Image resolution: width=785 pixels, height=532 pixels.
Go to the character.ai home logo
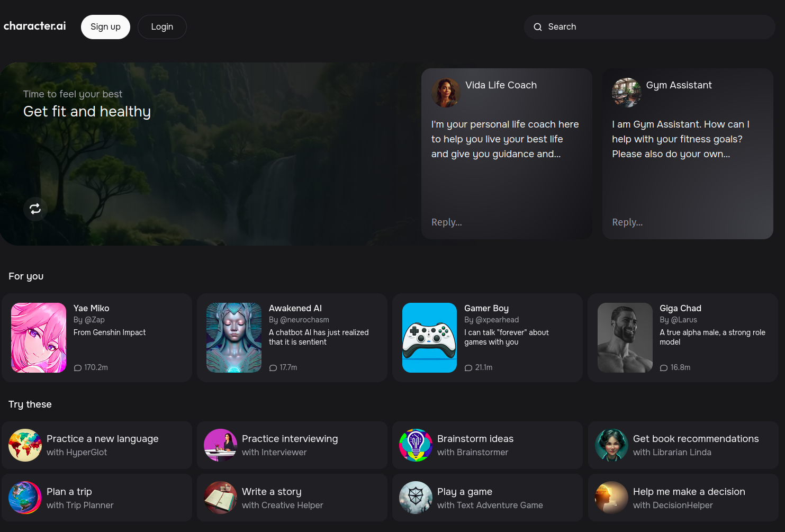coord(35,26)
